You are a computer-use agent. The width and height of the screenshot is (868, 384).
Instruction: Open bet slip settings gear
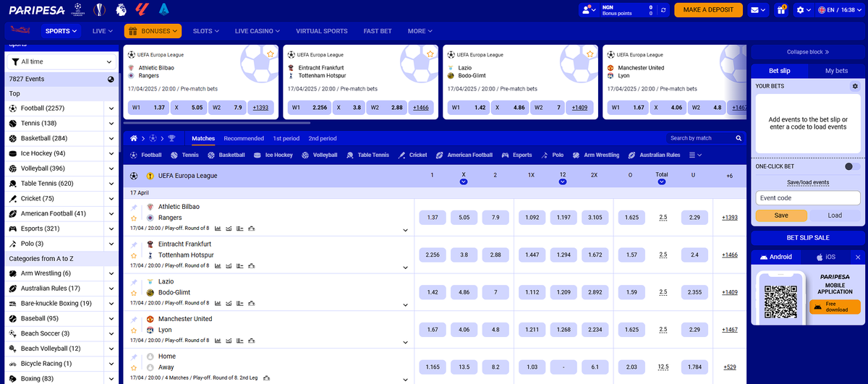pos(854,86)
